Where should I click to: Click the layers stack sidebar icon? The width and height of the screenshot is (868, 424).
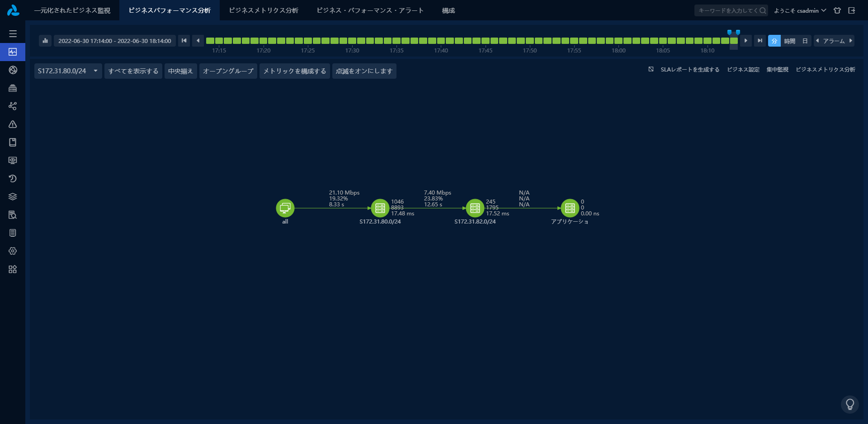[x=13, y=197]
